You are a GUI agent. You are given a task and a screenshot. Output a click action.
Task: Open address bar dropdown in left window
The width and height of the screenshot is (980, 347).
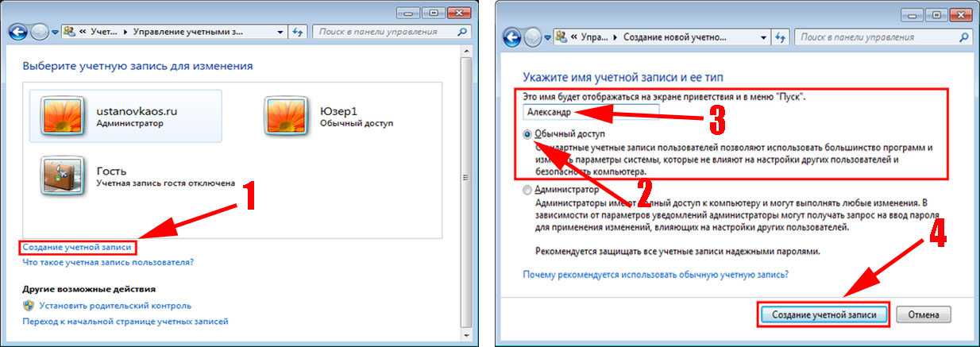coord(280,32)
